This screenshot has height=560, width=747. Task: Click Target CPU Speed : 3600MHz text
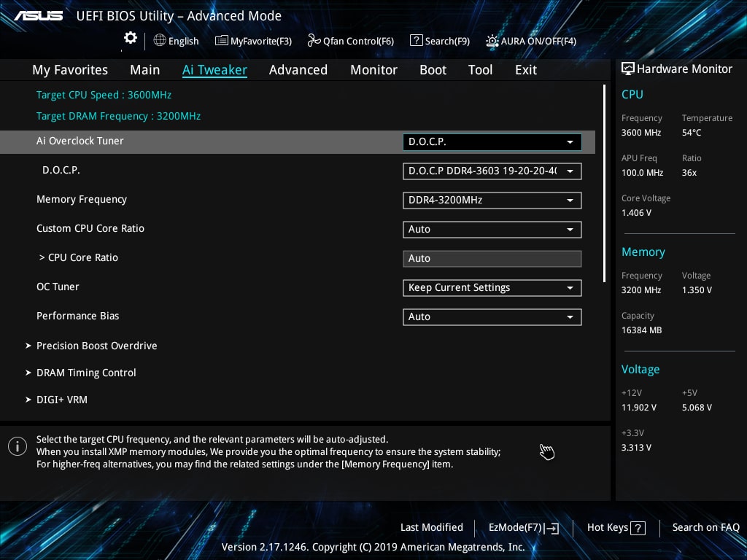coord(104,95)
